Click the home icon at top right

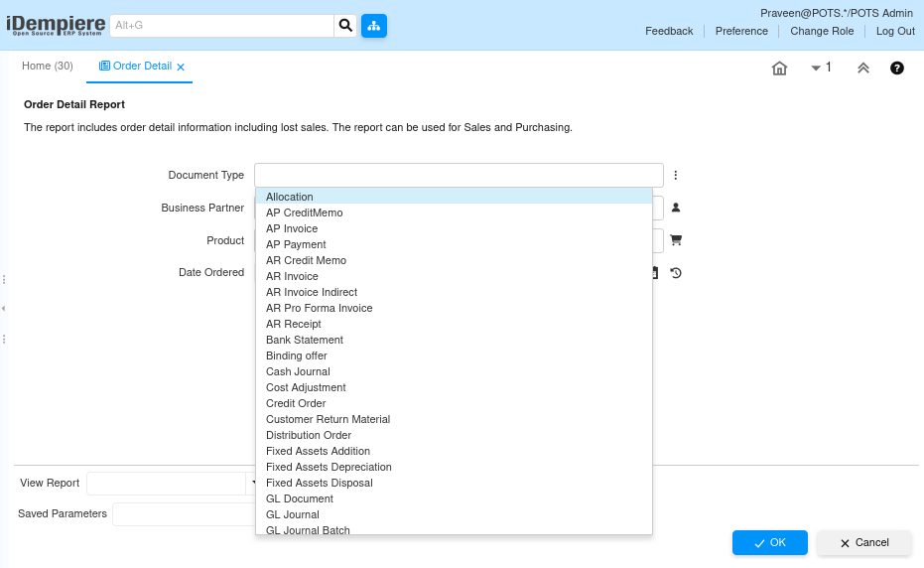click(x=779, y=69)
